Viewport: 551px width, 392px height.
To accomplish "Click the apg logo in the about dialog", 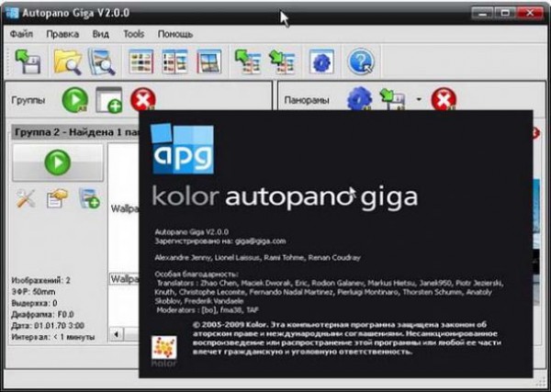I will (x=182, y=149).
